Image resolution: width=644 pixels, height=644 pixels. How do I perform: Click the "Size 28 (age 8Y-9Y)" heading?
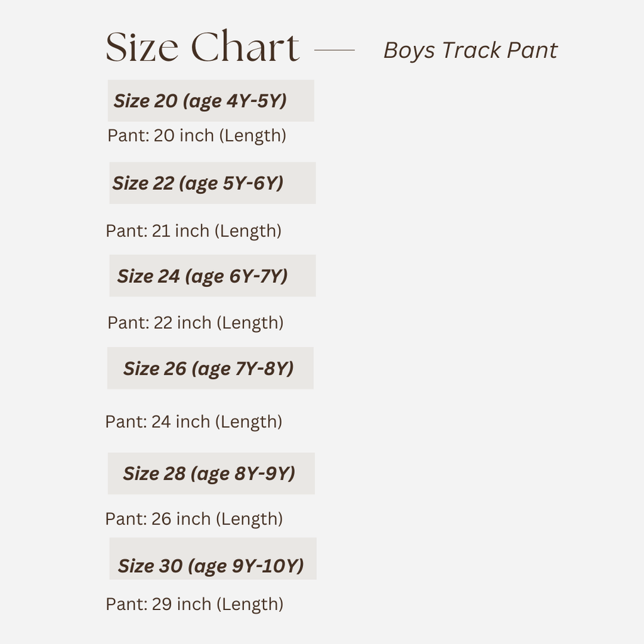[x=209, y=474]
